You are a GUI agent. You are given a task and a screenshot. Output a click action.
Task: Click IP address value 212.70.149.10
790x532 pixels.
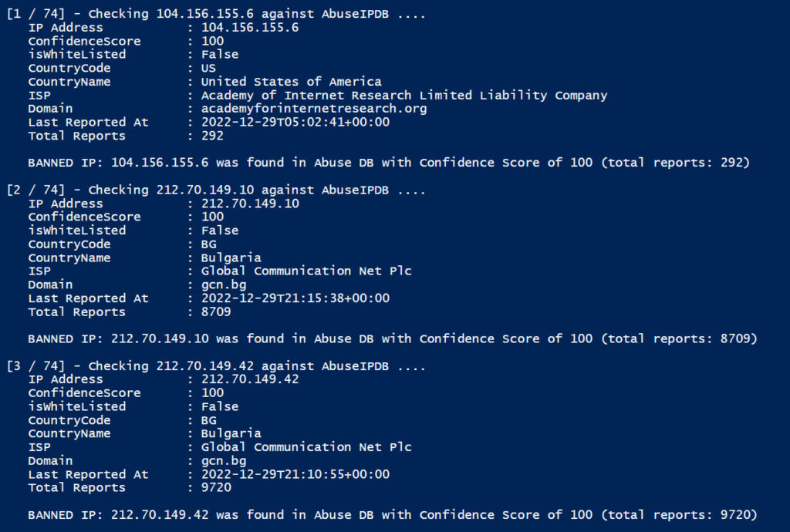(x=250, y=204)
